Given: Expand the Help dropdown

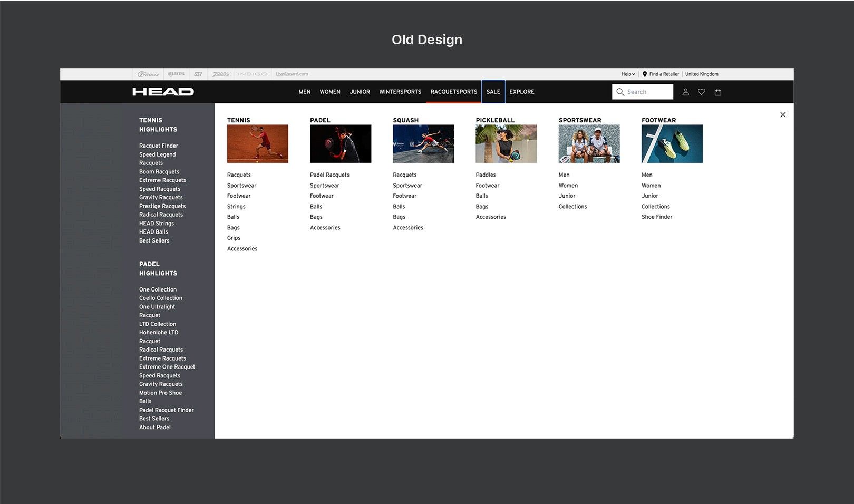Looking at the screenshot, I should tap(628, 74).
